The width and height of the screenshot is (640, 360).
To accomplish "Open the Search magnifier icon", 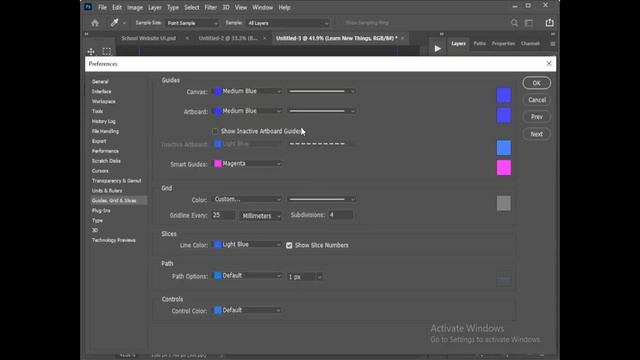I will (x=514, y=23).
